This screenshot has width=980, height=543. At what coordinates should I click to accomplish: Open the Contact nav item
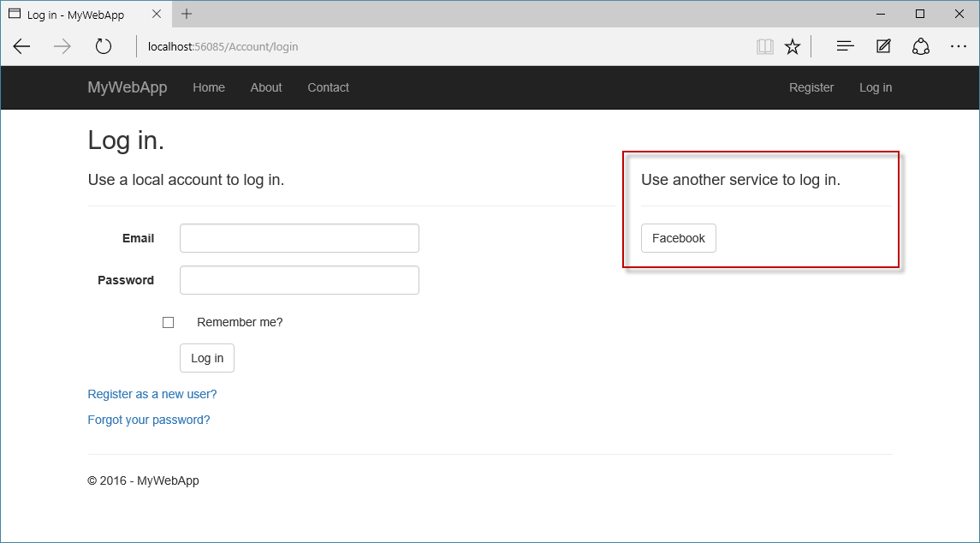tap(328, 87)
